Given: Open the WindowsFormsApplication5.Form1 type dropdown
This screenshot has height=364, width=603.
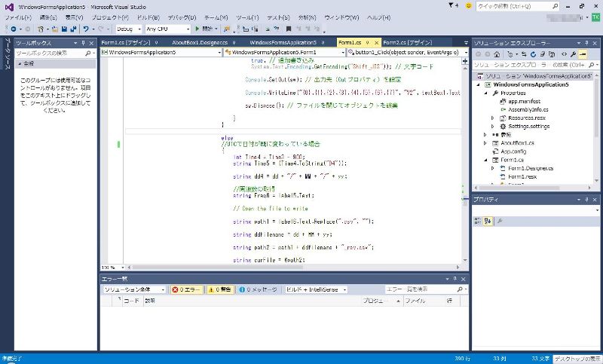Looking at the screenshot, I should (x=285, y=52).
